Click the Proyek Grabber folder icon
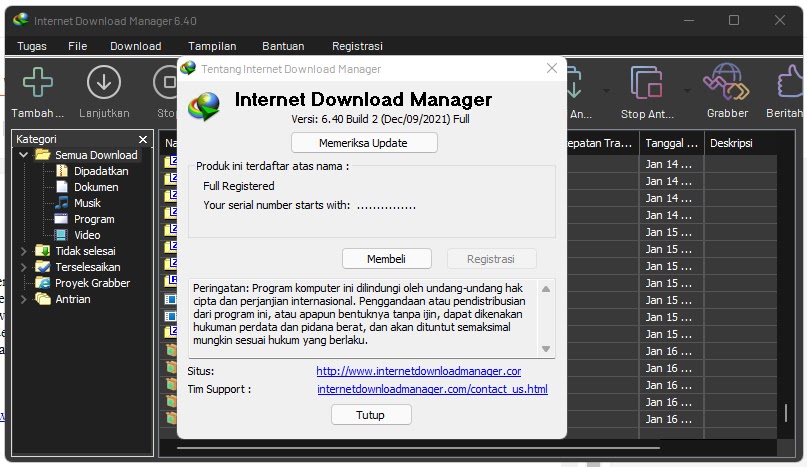This screenshot has width=807, height=467. (42, 283)
